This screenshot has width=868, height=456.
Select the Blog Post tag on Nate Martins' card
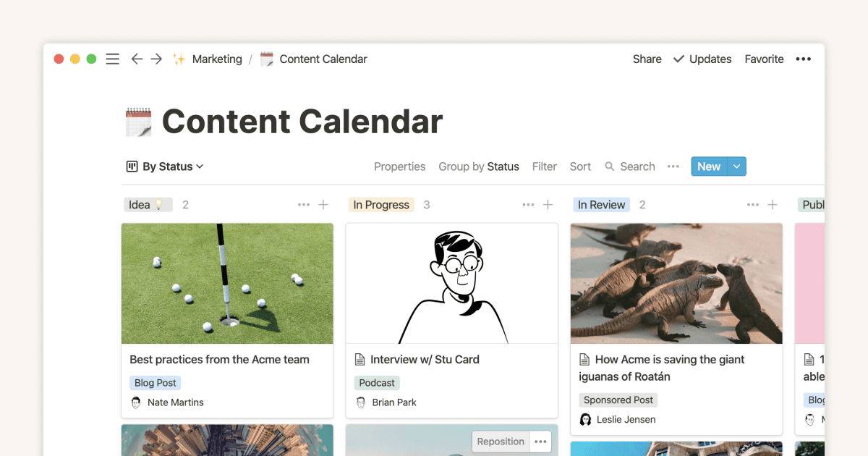point(155,382)
